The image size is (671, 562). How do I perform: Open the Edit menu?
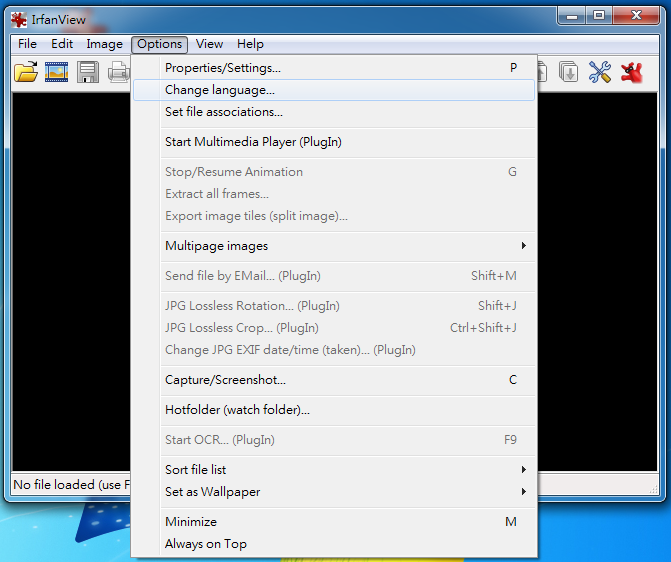62,44
